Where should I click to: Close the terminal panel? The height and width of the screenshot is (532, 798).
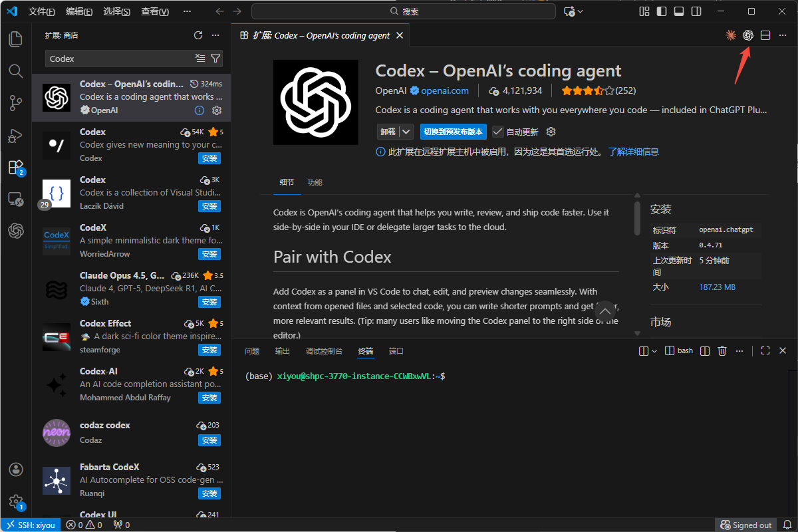[783, 350]
